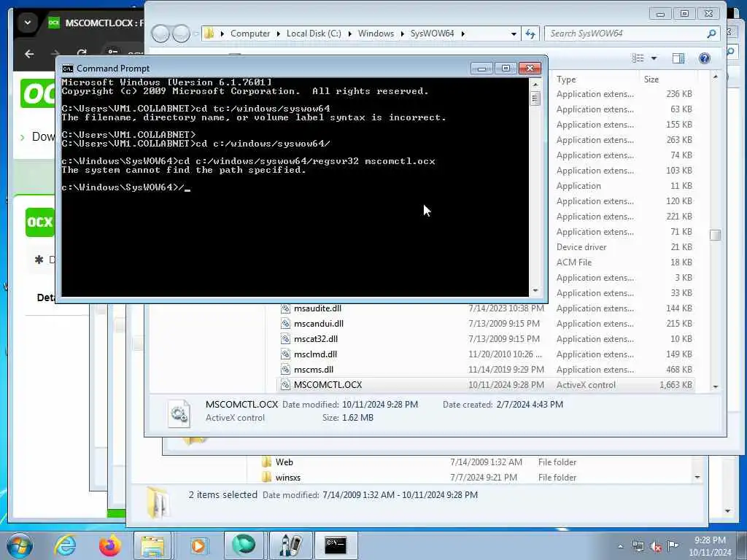Click the MSCOMCTL.OCX file icon in list
This screenshot has width=747, height=560.
click(285, 385)
